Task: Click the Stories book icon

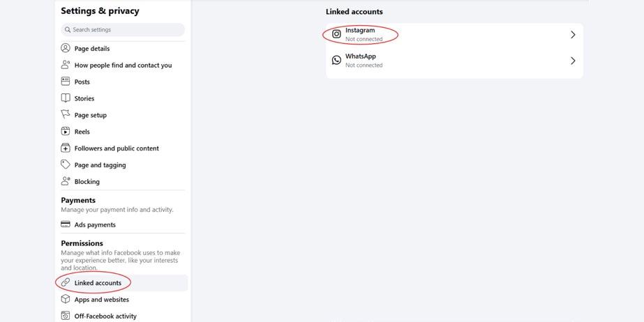Action: click(66, 98)
